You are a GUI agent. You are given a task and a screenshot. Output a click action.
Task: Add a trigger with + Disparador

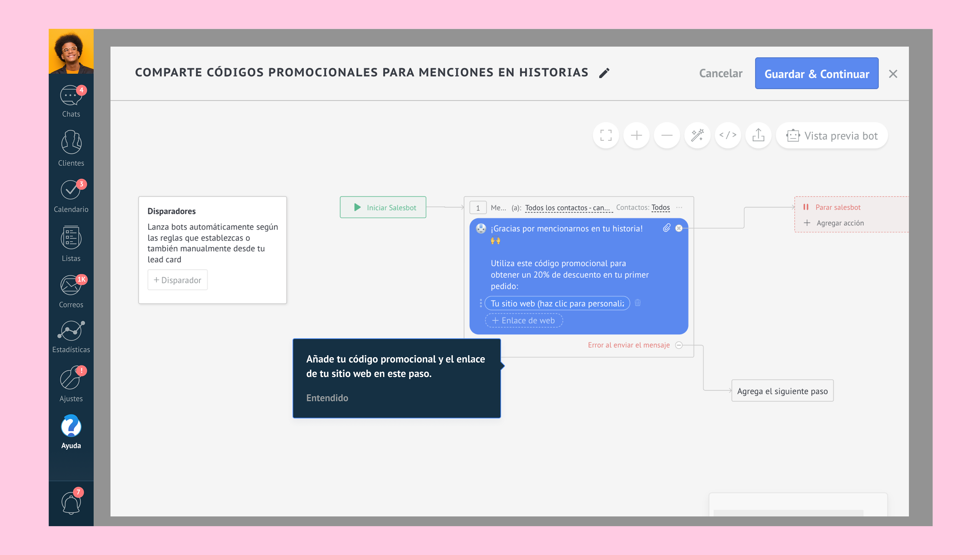[178, 280]
